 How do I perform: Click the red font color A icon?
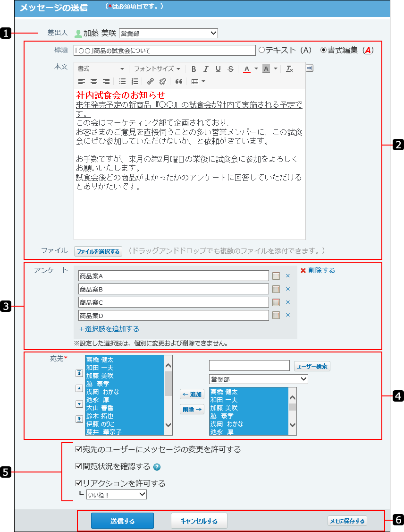[247, 69]
